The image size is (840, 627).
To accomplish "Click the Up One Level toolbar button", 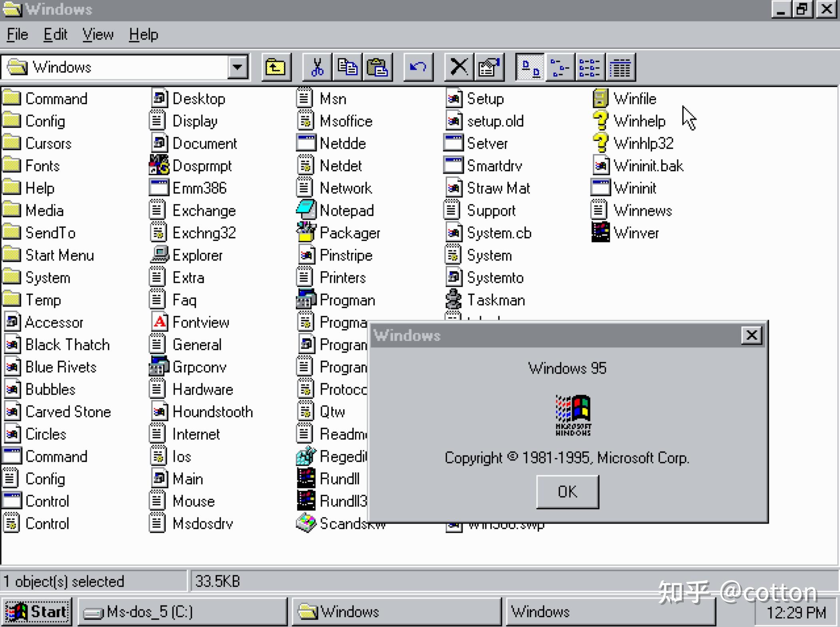I will point(276,67).
